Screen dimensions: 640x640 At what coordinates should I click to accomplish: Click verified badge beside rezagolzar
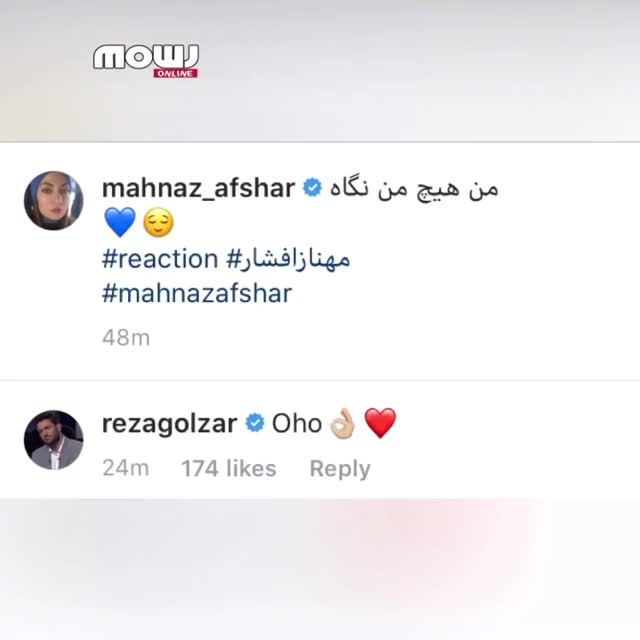255,423
